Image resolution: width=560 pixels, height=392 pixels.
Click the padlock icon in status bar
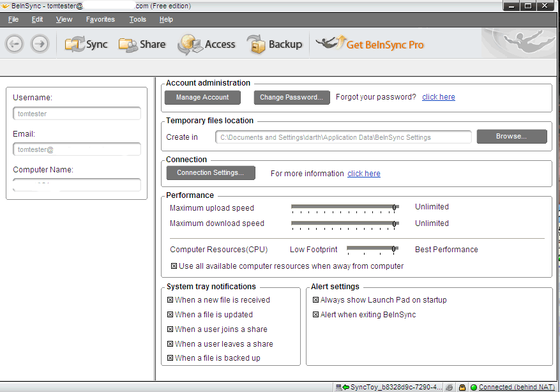coord(462,387)
